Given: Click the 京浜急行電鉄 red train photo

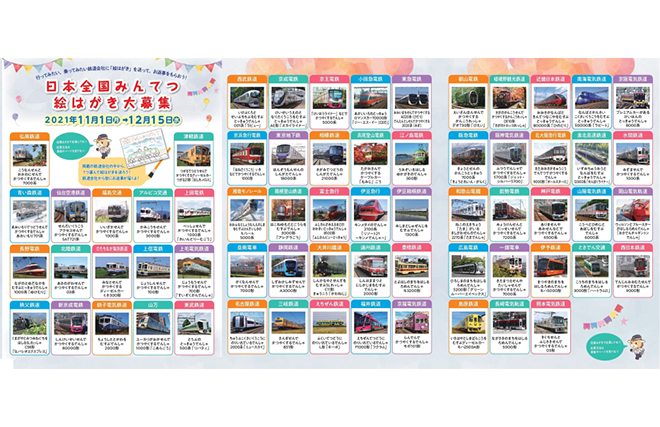Looking at the screenshot, I should click(247, 154).
